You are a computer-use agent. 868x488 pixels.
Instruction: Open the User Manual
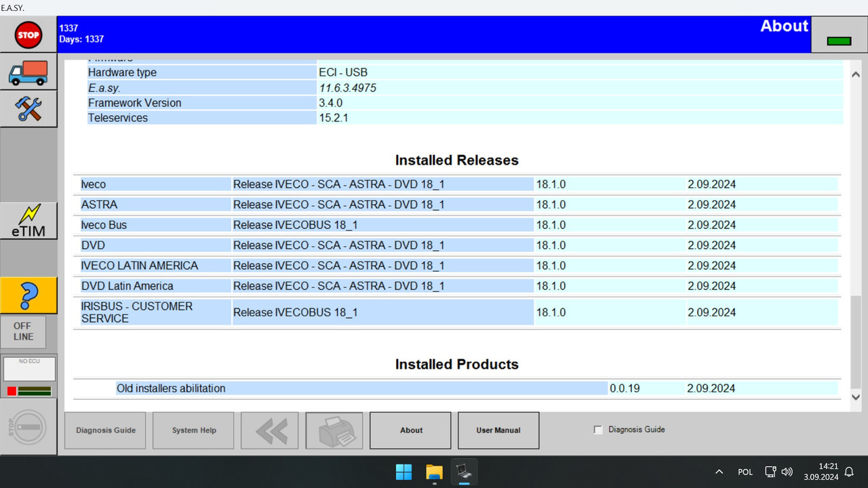coord(498,430)
